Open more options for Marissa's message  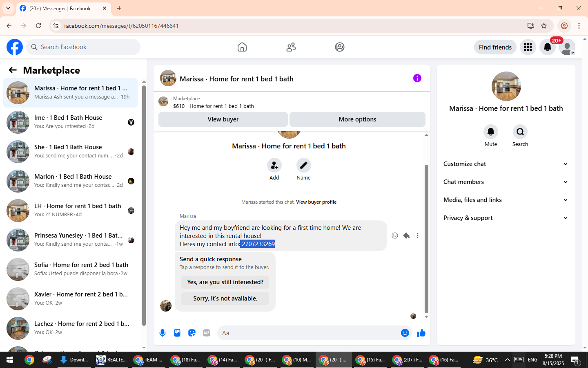pos(417,236)
